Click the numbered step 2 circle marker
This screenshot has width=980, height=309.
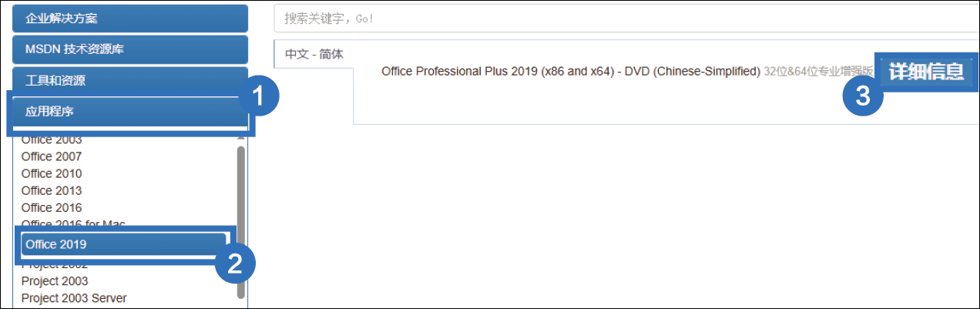click(234, 264)
